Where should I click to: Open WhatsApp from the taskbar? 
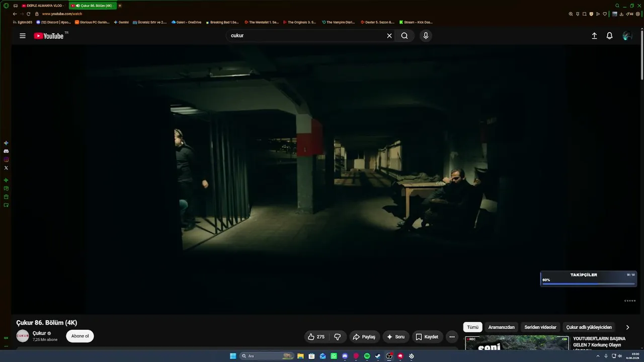(x=334, y=356)
